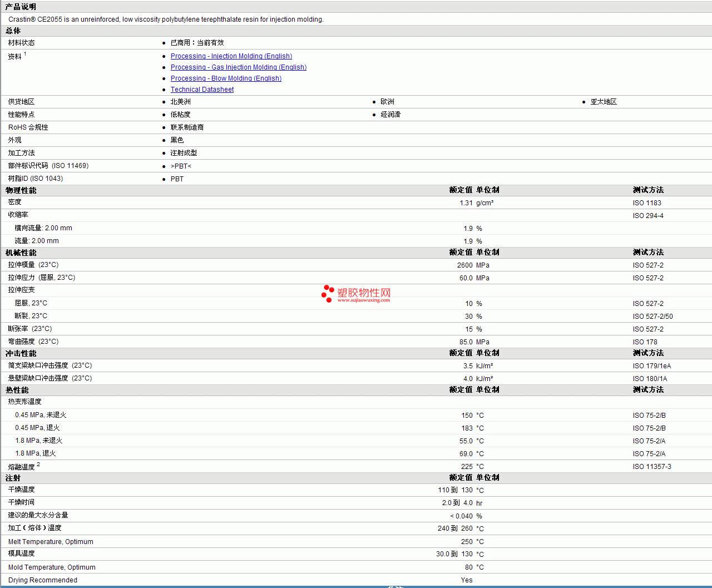Click the ISO 178 test method
712x588 pixels.
[645, 342]
